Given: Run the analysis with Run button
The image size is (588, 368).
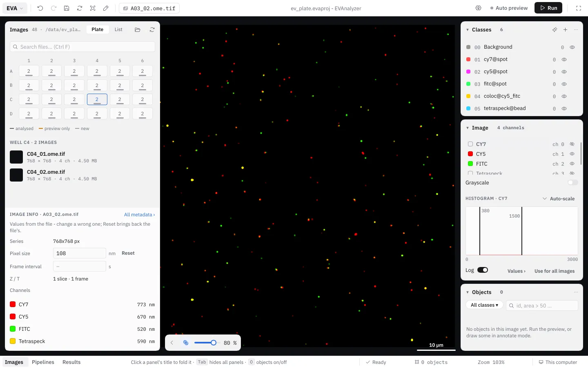Looking at the screenshot, I should [x=548, y=8].
